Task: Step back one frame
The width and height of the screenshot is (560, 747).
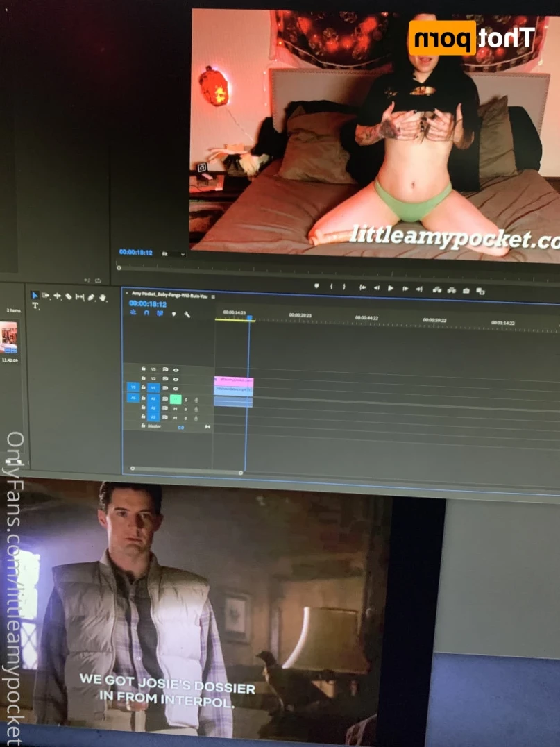Action: coord(377,287)
